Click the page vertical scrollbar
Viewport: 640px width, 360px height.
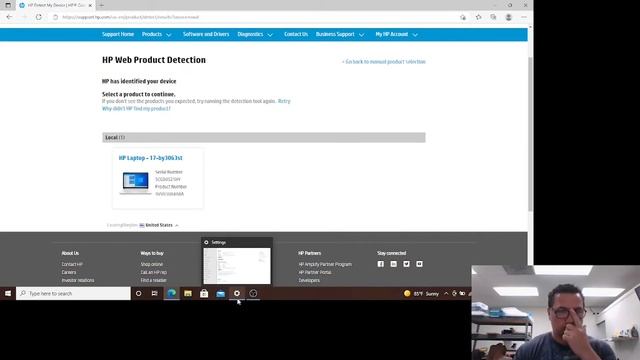530,135
